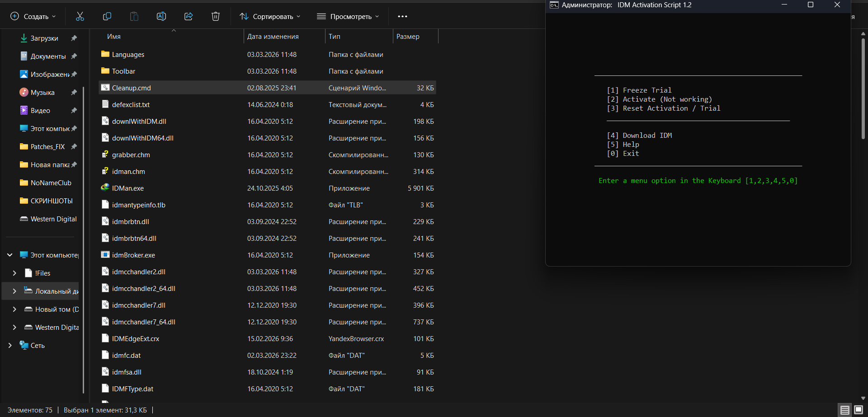Open the Просмотреть view menu
868x417 pixels.
click(348, 16)
